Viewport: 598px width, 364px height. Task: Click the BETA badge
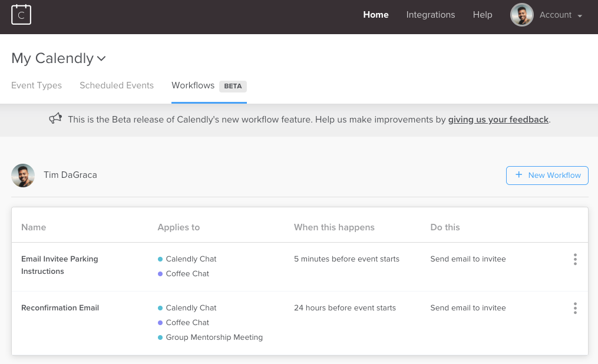click(233, 86)
